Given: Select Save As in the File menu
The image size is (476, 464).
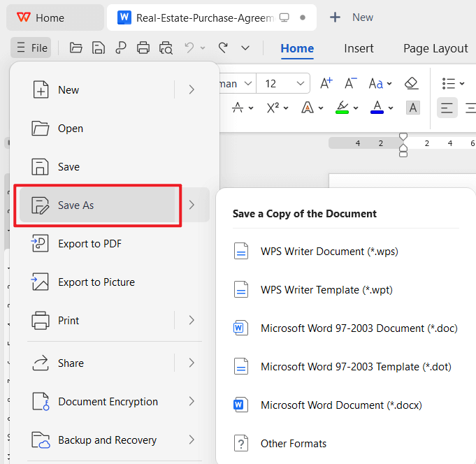Looking at the screenshot, I should (x=97, y=205).
